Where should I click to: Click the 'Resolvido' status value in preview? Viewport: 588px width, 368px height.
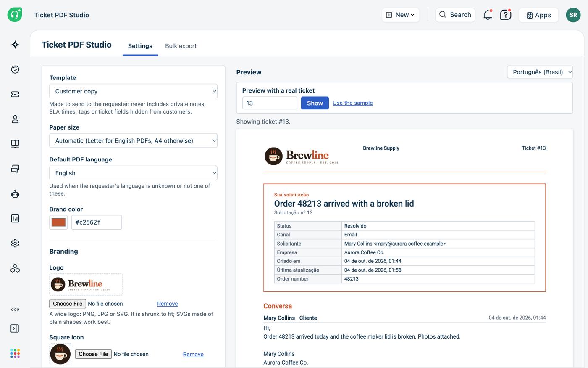click(355, 226)
